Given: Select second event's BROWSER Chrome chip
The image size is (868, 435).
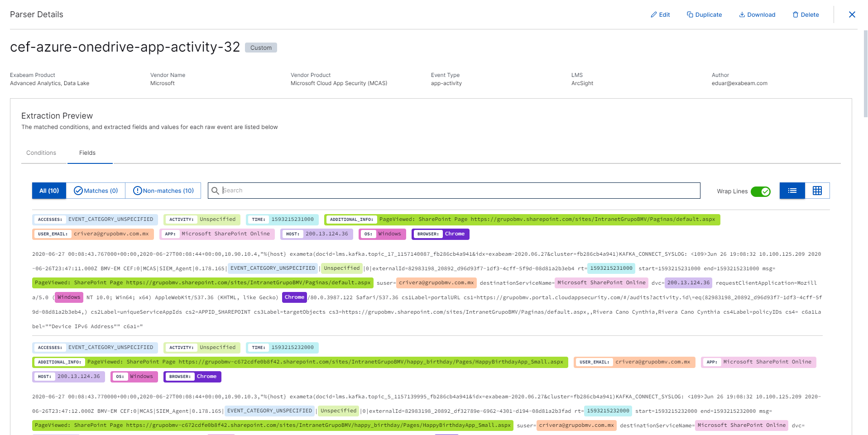Looking at the screenshot, I should pyautogui.click(x=192, y=377).
